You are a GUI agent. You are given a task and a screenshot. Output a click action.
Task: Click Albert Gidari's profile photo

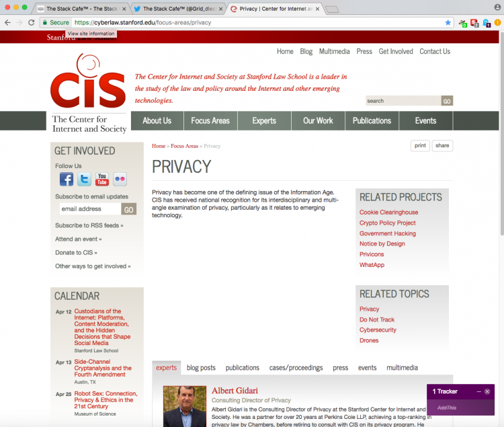[185, 406]
